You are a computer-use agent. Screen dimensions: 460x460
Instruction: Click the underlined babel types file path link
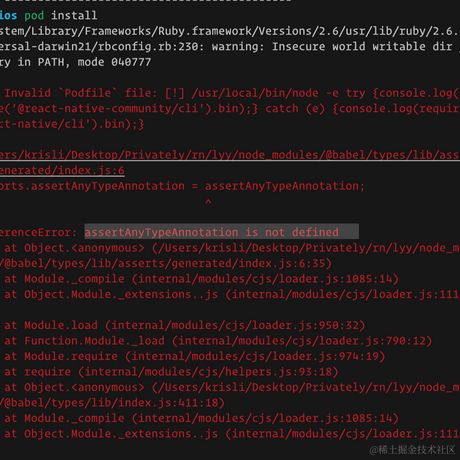tap(230, 155)
